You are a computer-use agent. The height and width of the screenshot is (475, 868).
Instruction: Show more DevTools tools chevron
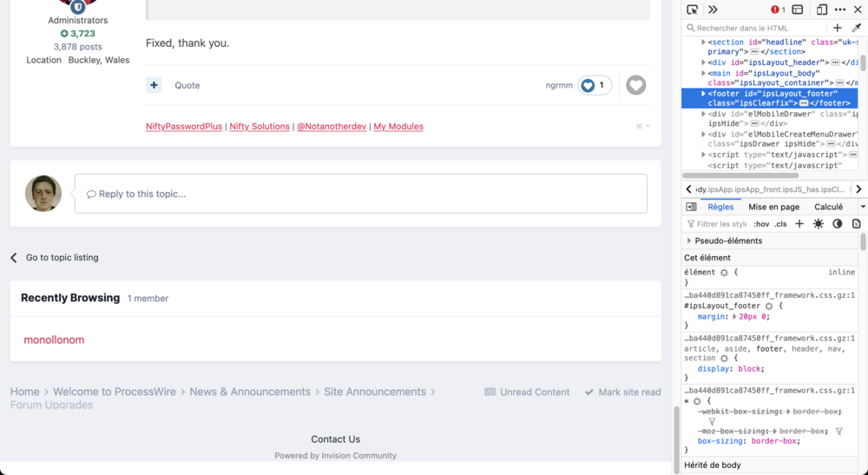[713, 10]
